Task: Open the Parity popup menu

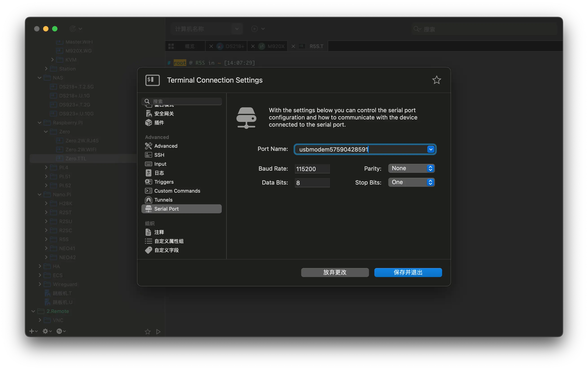Action: (x=411, y=168)
